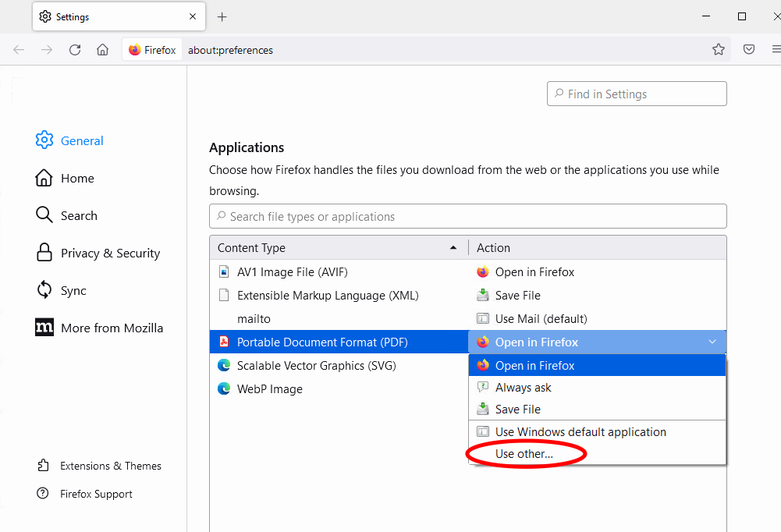Switch to the Privacy & Security category
781x532 pixels.
point(109,254)
